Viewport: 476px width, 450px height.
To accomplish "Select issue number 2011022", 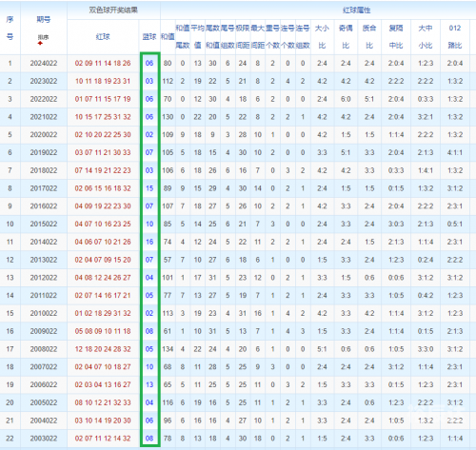I will click(x=44, y=296).
